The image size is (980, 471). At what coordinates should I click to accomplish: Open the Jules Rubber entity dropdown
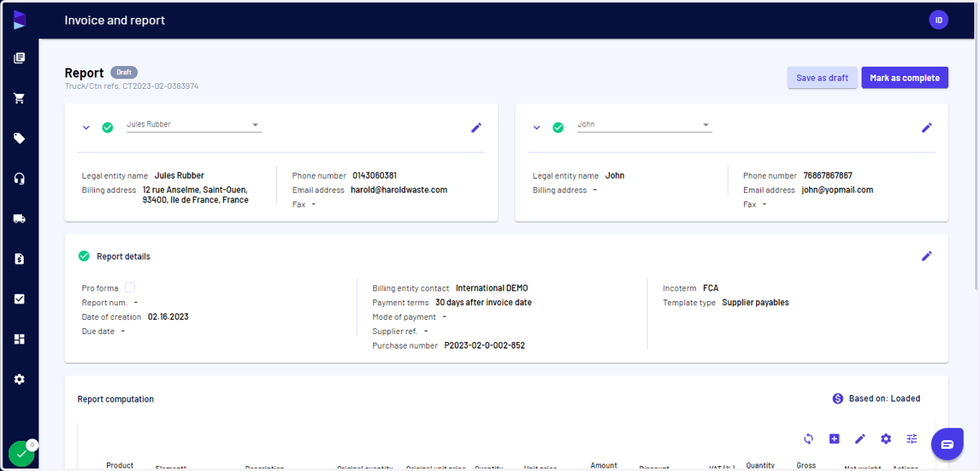click(194, 125)
